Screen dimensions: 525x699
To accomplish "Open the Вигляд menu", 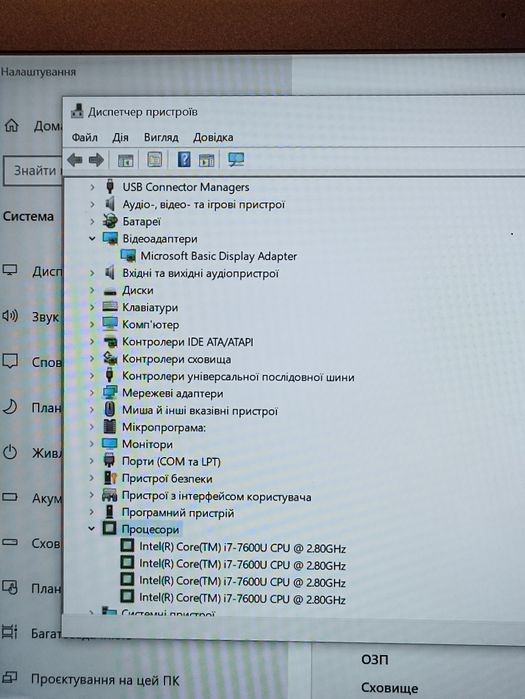I will [x=161, y=137].
